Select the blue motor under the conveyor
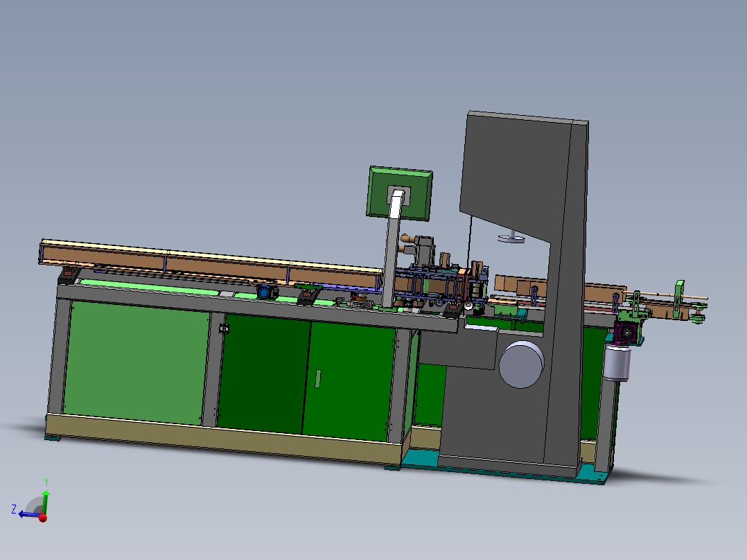The image size is (747, 560). point(266,292)
